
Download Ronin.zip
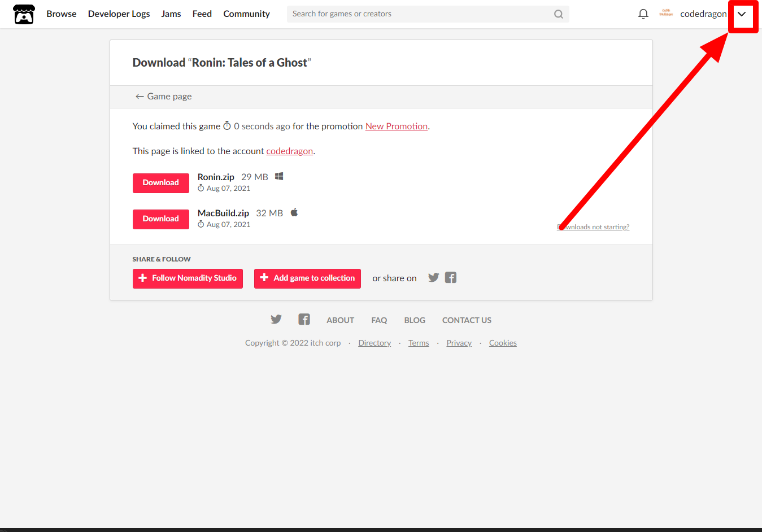161,183
